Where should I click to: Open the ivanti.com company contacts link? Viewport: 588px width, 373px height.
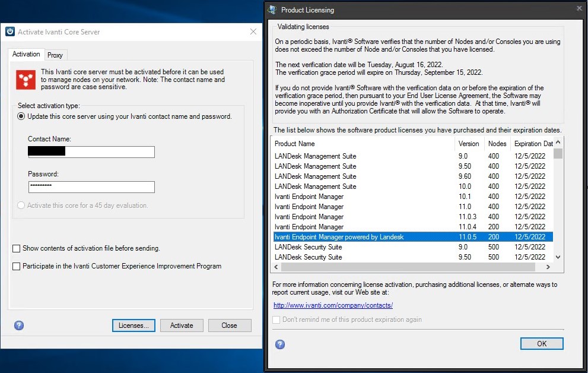(x=332, y=305)
